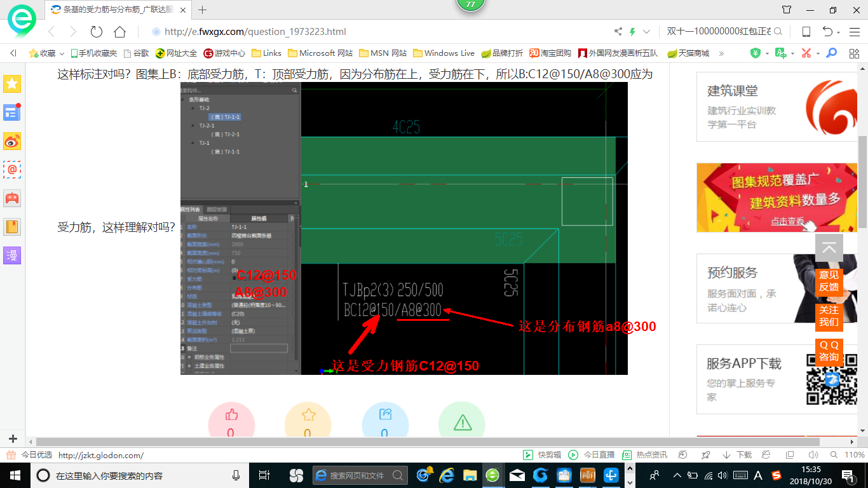Click the back-to-top arrow button
The height and width of the screenshot is (488, 868).
(x=829, y=248)
